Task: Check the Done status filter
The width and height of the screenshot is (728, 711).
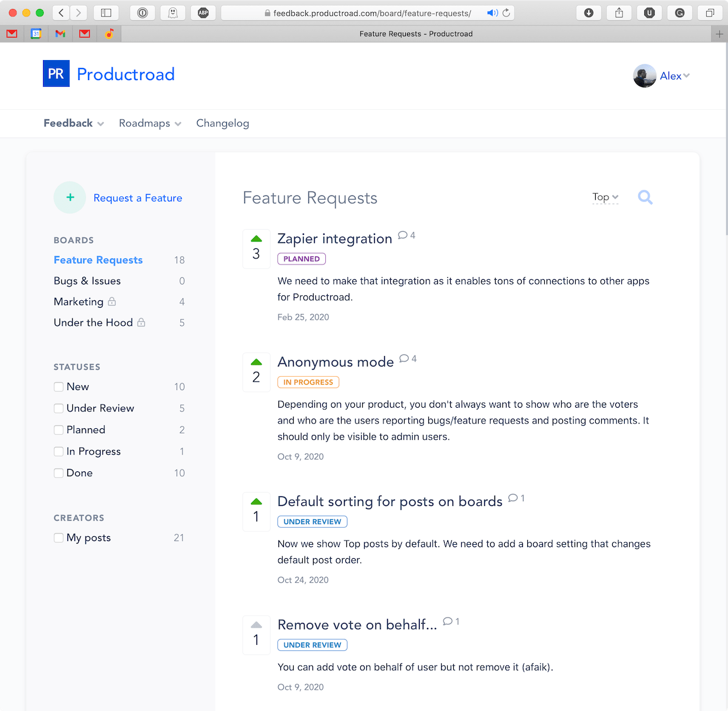Action: (59, 473)
